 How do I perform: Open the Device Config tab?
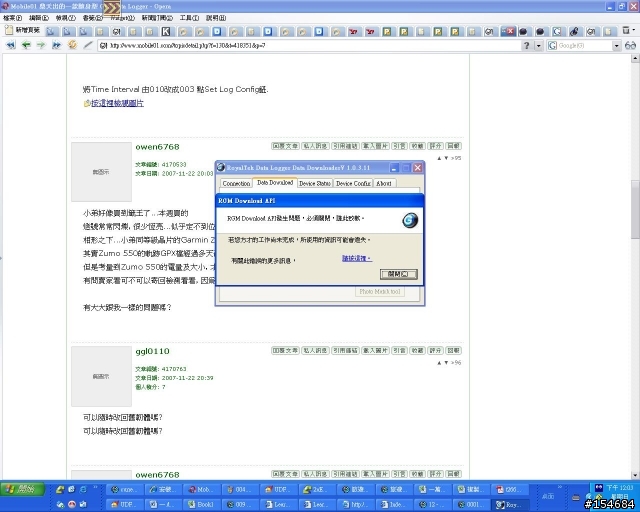coord(353,183)
